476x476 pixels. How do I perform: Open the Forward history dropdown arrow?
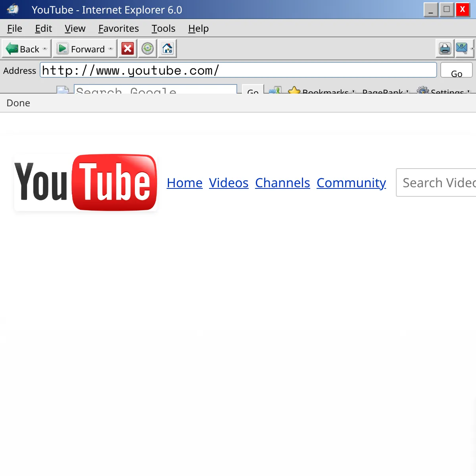tap(111, 49)
